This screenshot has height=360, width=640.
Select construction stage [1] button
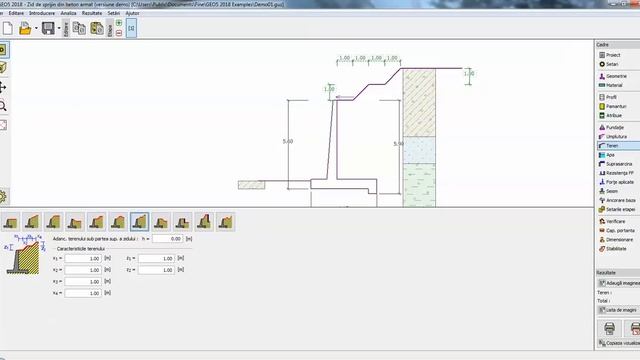click(131, 29)
